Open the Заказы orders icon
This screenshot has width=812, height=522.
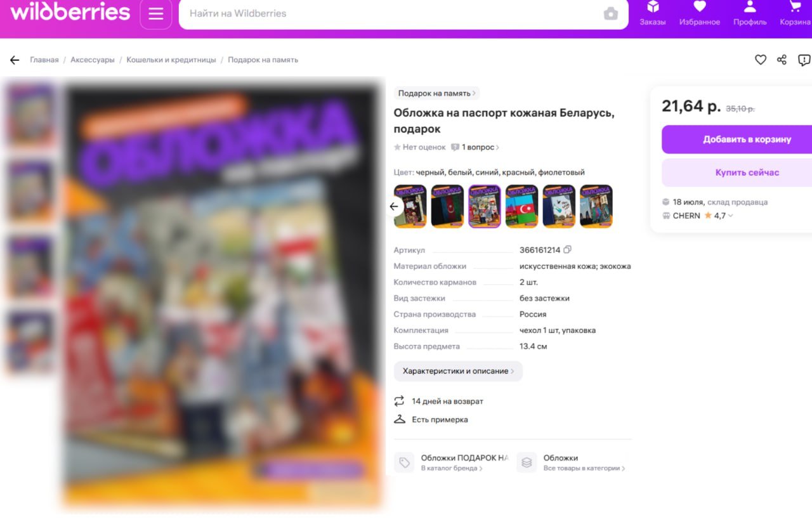coord(652,13)
